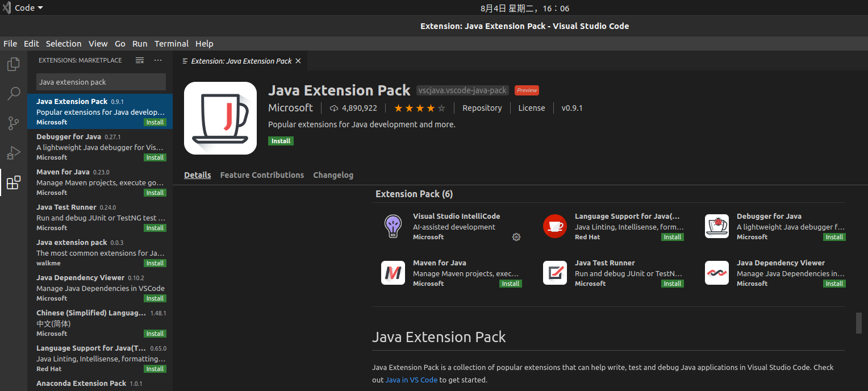Click the Visual Studio IntelliCode lightbulb icon
Image resolution: width=868 pixels, height=391 pixels.
click(x=393, y=226)
